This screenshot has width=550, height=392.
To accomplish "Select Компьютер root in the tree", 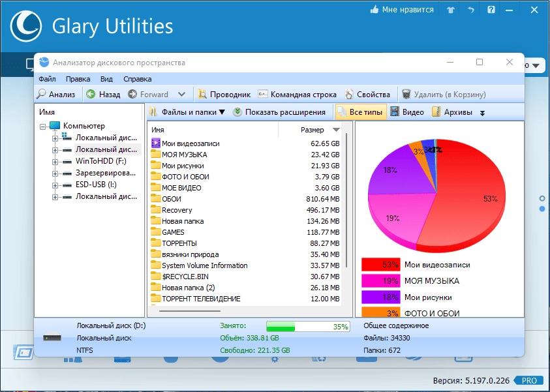I will coord(84,126).
